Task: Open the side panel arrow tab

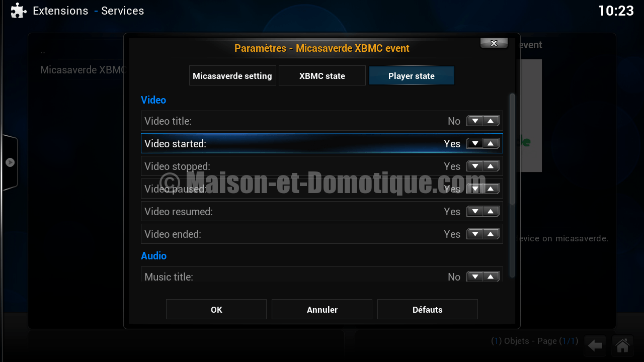Action: pos(10,162)
